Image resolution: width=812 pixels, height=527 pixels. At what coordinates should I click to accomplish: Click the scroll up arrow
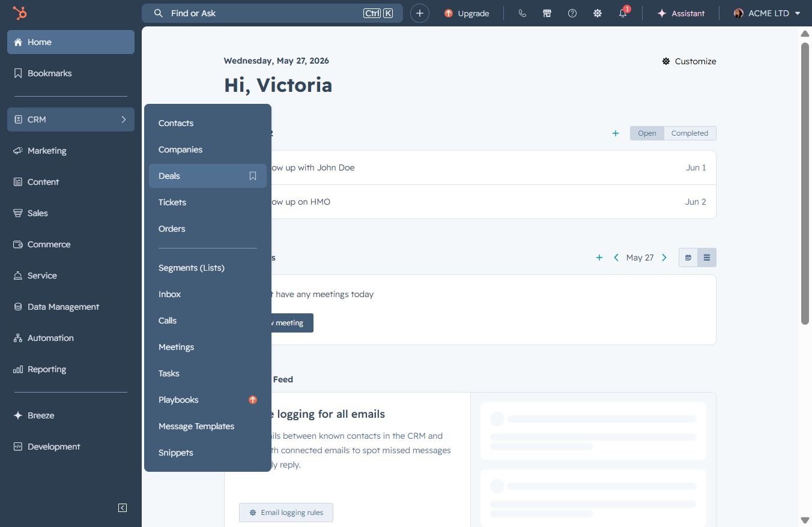[x=805, y=34]
